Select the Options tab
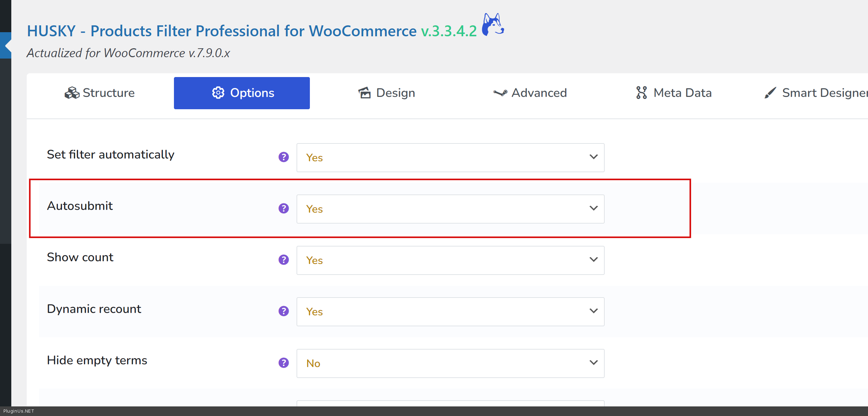The height and width of the screenshot is (416, 868). (242, 93)
